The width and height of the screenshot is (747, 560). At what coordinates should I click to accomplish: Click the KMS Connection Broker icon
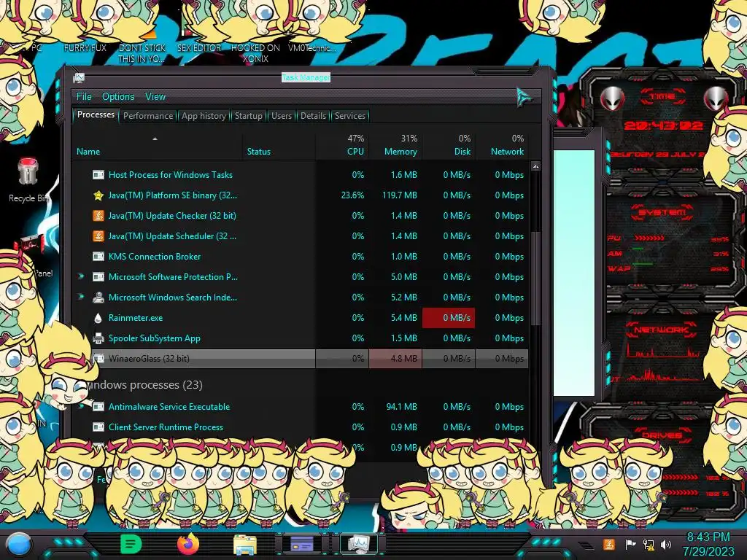click(98, 256)
